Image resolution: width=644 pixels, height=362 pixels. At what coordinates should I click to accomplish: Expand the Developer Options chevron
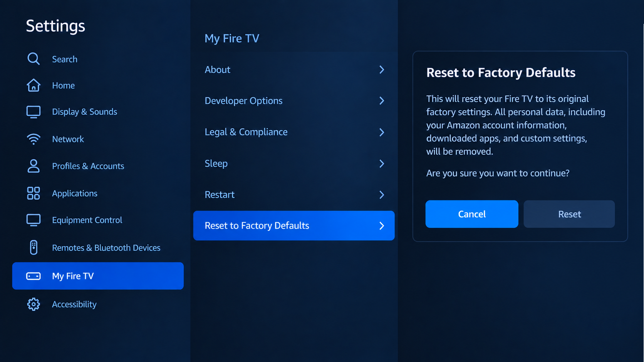pos(382,101)
